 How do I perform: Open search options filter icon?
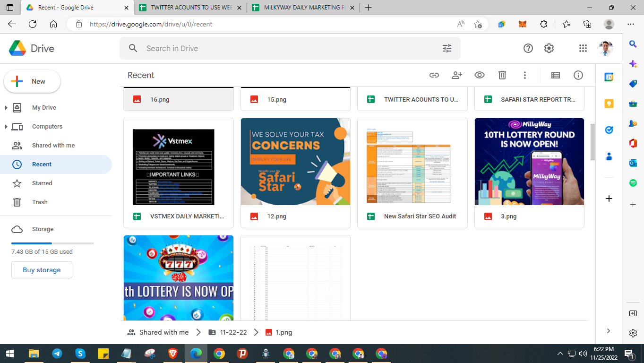click(x=447, y=48)
